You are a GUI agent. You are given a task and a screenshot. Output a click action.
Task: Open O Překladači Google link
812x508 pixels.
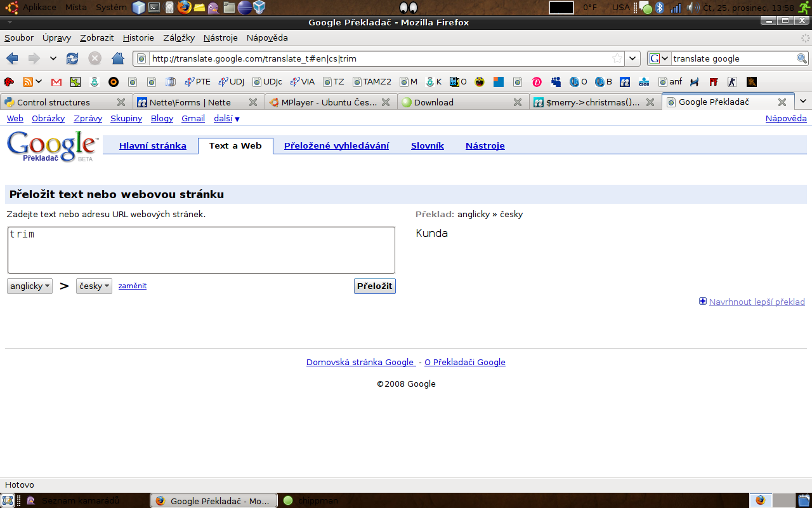pyautogui.click(x=465, y=362)
